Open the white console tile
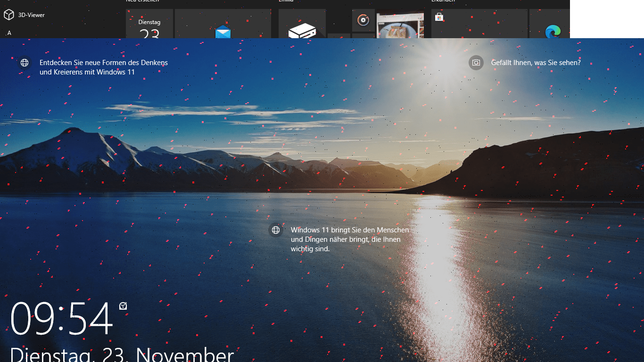The height and width of the screenshot is (362, 644). pyautogui.click(x=302, y=24)
